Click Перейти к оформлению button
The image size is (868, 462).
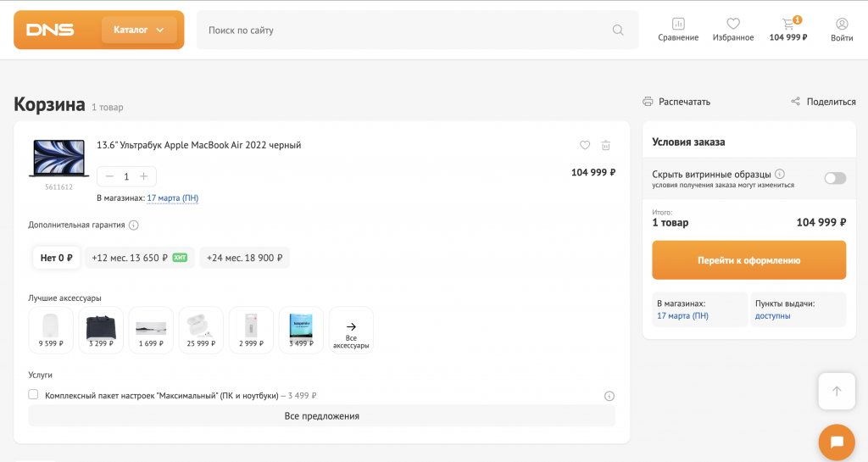[748, 260]
